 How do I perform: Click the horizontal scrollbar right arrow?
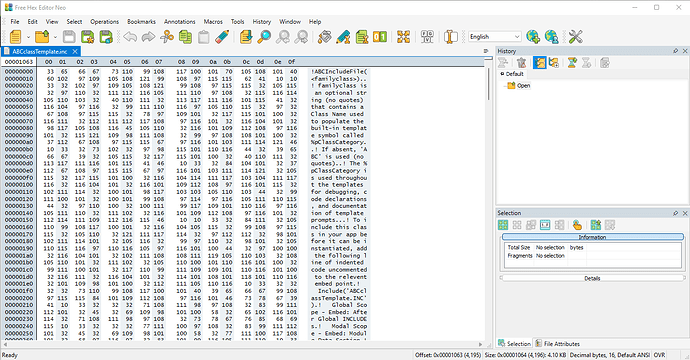click(x=481, y=344)
